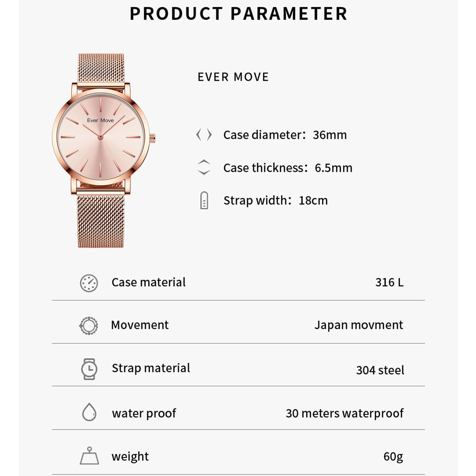Click the EVER MOVE brand title

[x=233, y=77]
